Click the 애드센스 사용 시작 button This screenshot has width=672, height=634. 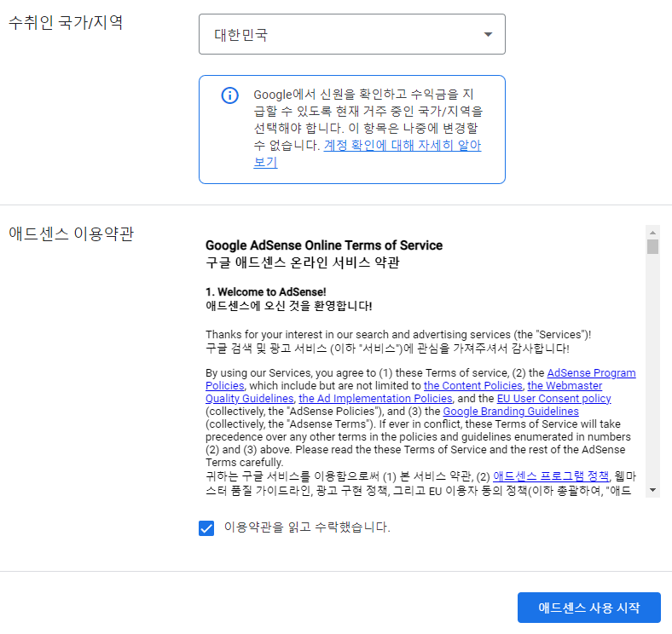coord(589,608)
